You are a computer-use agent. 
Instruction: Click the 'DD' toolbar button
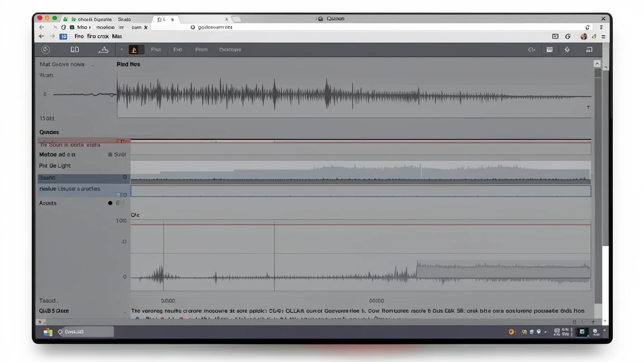tap(75, 49)
